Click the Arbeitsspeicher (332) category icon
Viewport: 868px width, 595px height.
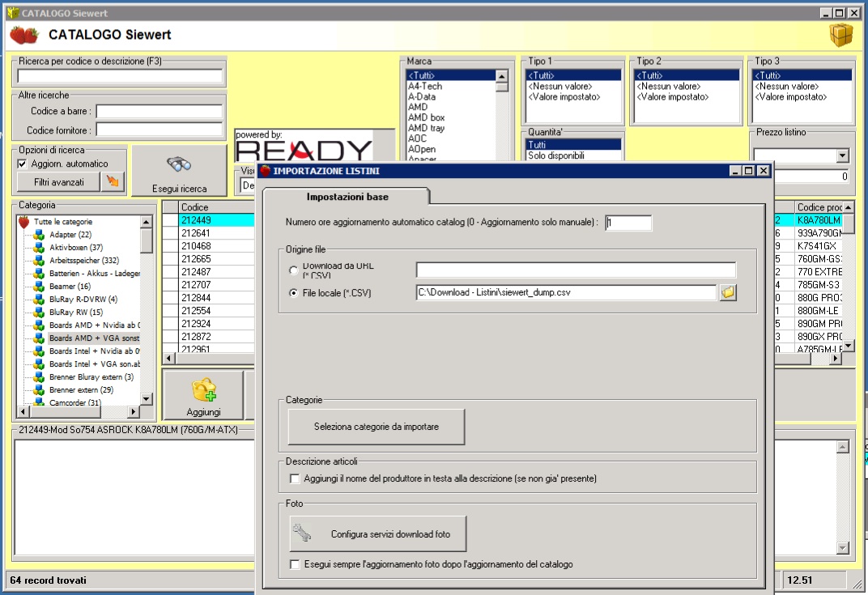point(39,261)
